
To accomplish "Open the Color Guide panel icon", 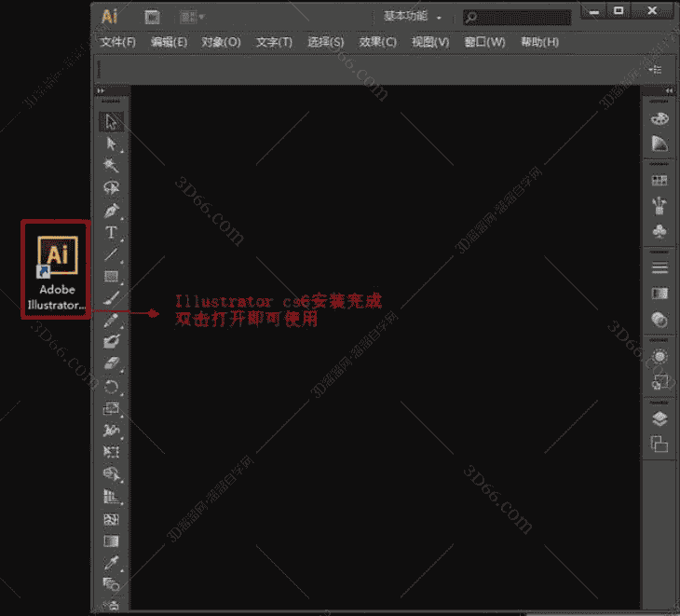I will [x=660, y=144].
